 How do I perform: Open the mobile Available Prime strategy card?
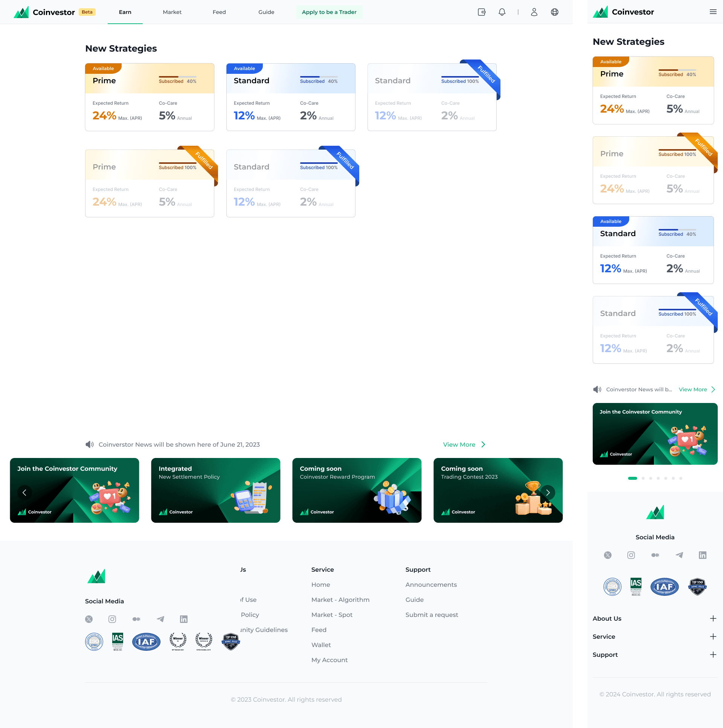(653, 90)
